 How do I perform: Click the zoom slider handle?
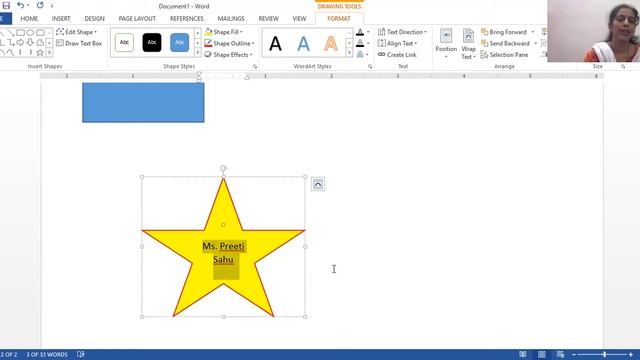pos(604,354)
